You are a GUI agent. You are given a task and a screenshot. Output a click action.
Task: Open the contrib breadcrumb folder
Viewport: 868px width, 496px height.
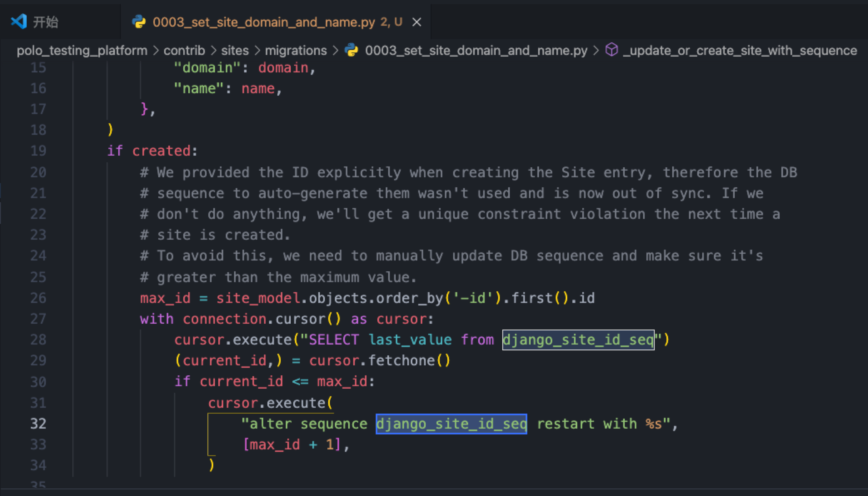pyautogui.click(x=184, y=51)
